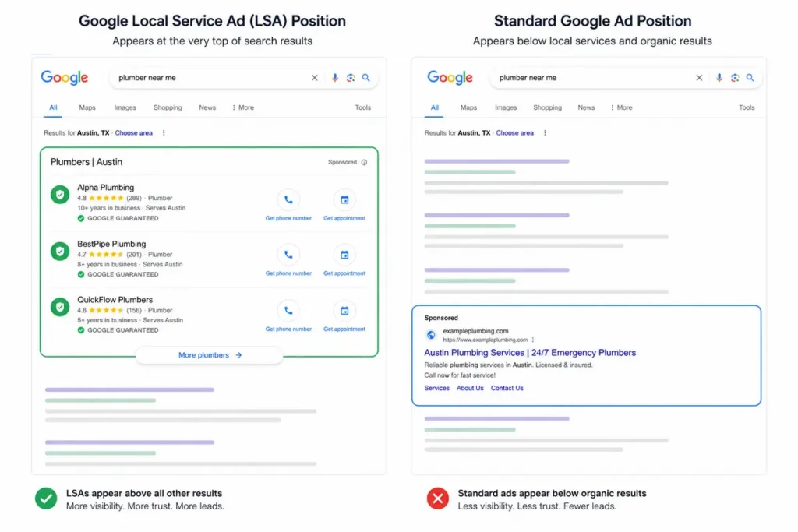The image size is (798, 532).
Task: Expand the More menu in left panel
Action: [x=243, y=107]
